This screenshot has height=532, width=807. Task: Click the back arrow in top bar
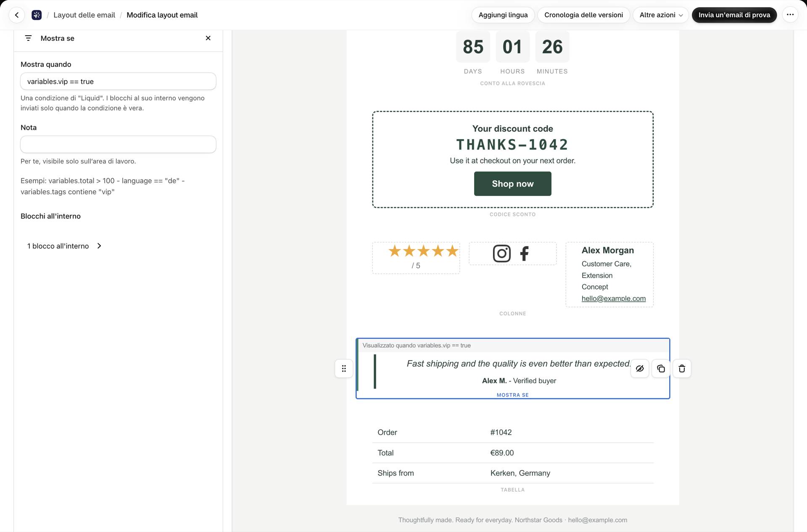click(x=17, y=15)
